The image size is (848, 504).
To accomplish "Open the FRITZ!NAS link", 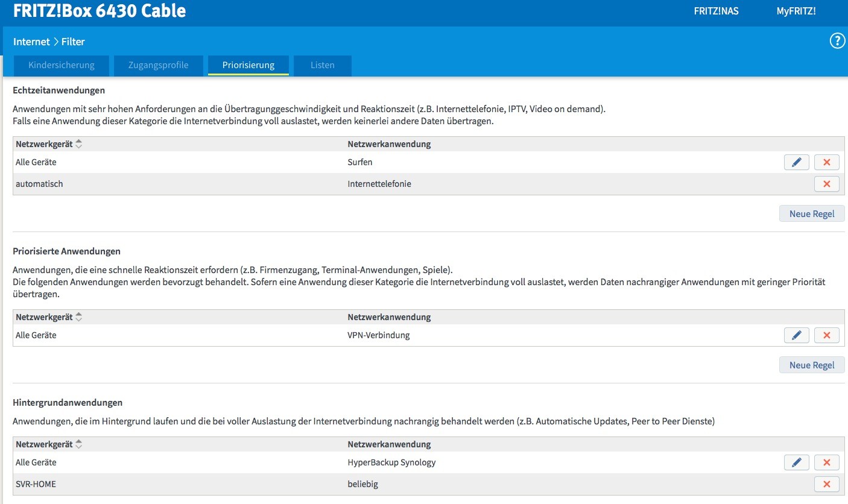I will tap(716, 11).
